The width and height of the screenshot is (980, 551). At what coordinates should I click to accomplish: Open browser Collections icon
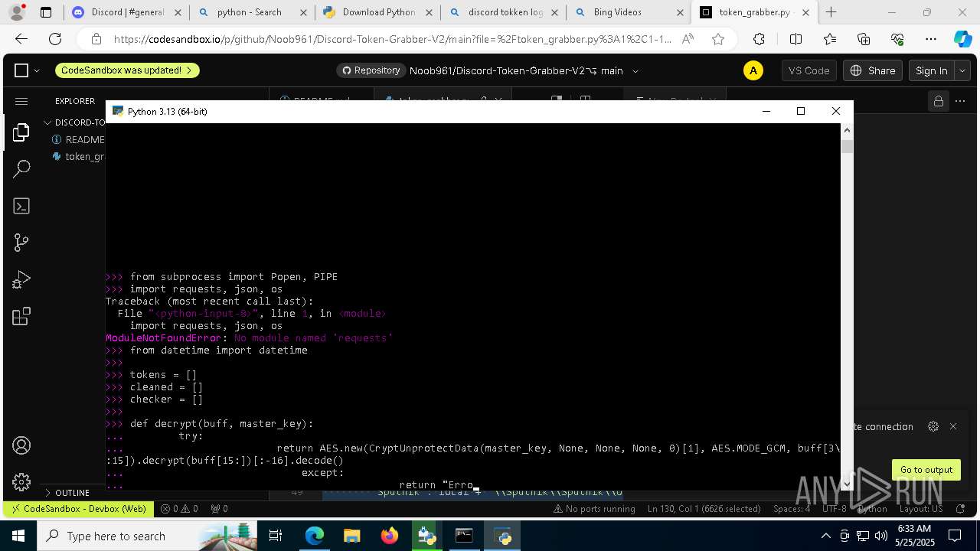864,39
